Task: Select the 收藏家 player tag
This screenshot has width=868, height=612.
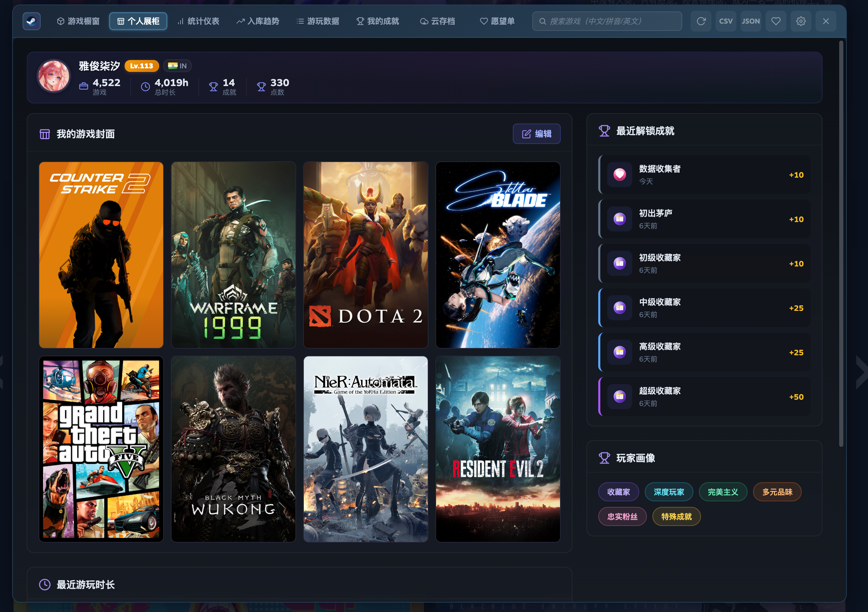Action: pyautogui.click(x=618, y=492)
